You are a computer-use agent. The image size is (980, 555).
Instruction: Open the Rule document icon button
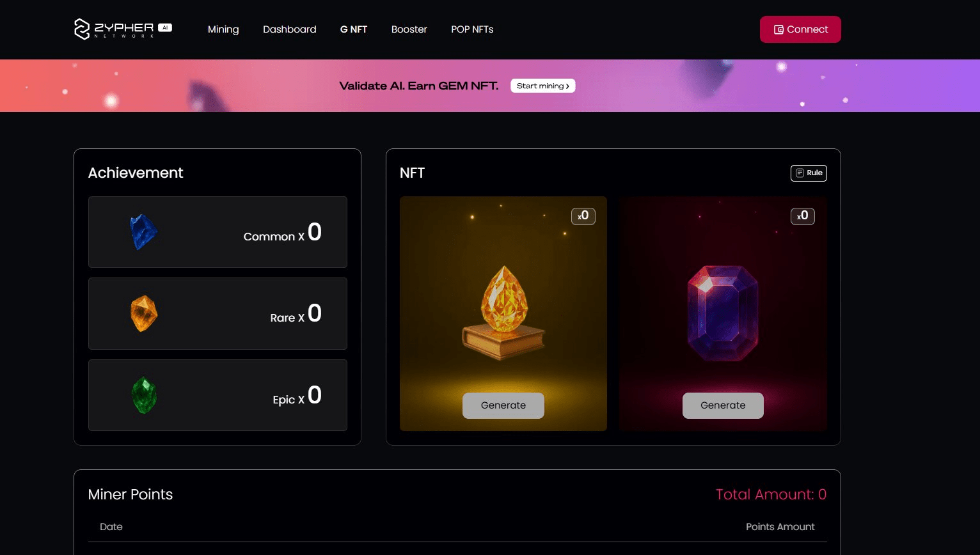809,173
